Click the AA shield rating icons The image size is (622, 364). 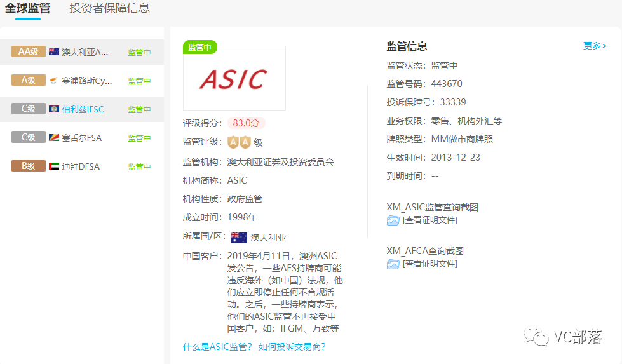click(x=239, y=142)
